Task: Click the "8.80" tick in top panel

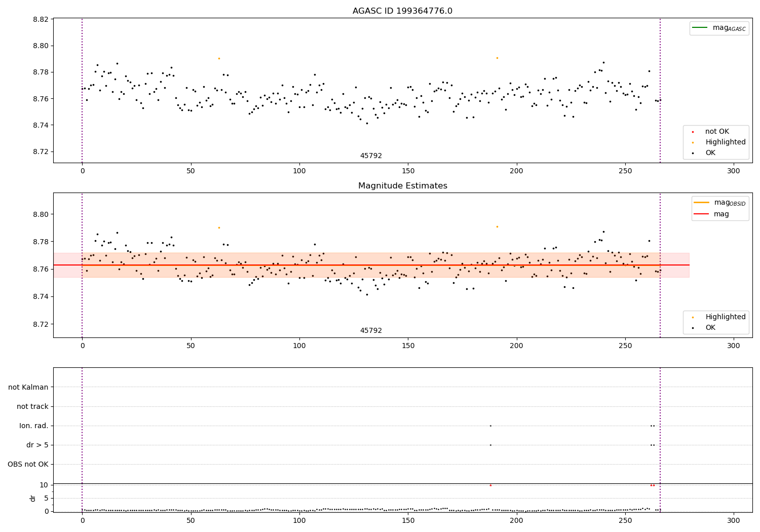Action: coord(41,46)
